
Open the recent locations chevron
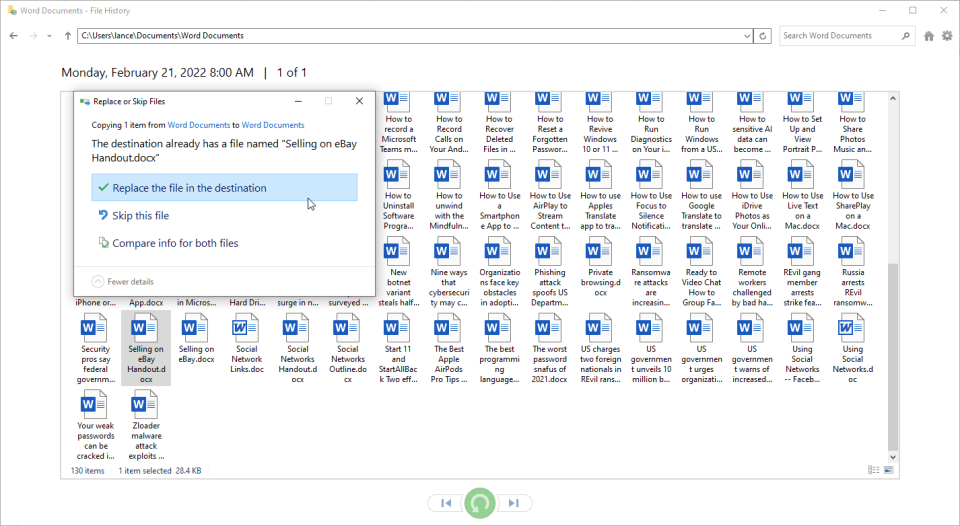point(50,36)
